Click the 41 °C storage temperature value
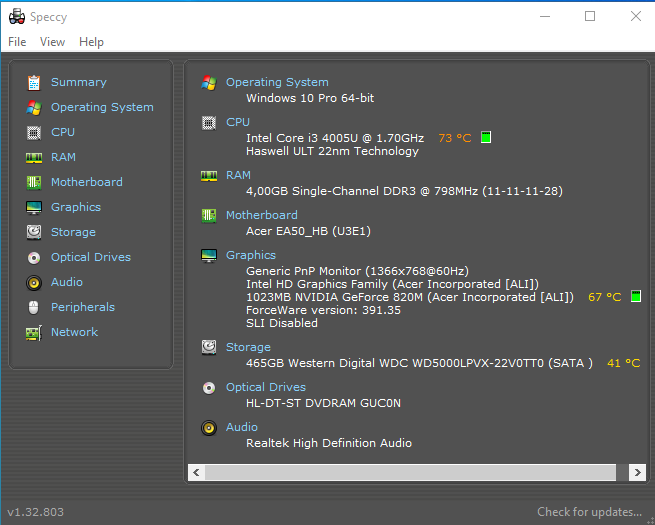The image size is (655, 525). point(624,363)
